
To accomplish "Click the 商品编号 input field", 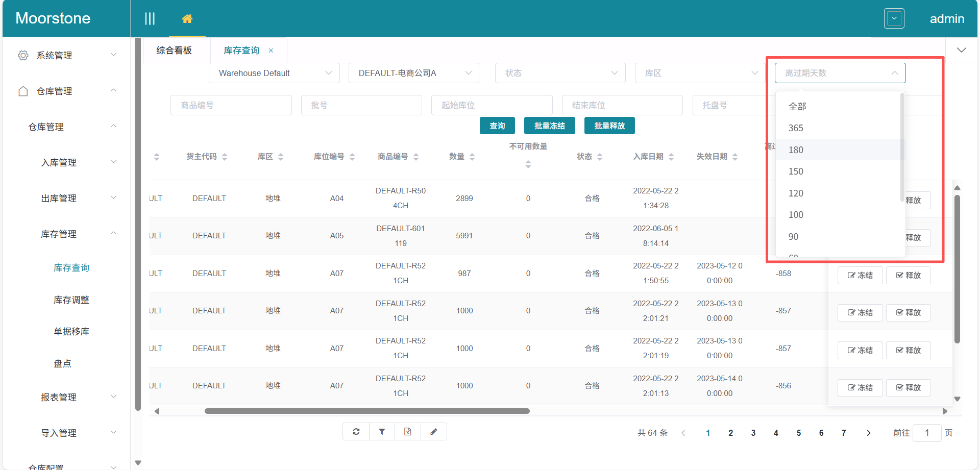I will pos(231,105).
